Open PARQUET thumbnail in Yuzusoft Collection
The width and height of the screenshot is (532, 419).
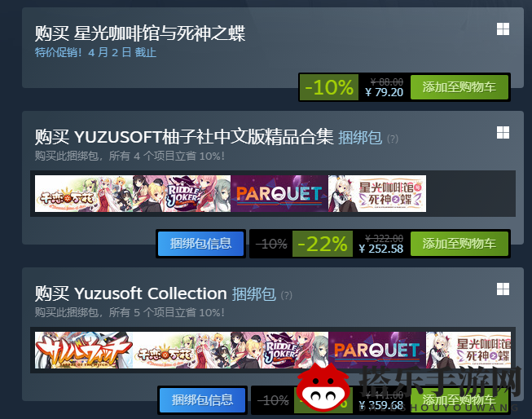[x=377, y=350]
